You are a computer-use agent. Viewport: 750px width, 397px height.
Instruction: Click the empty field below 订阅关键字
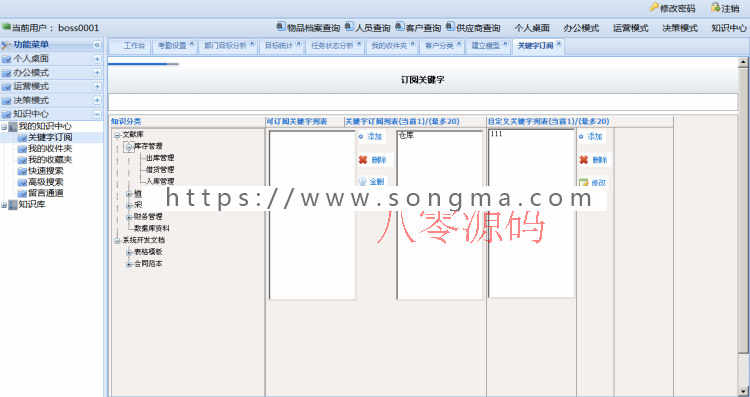(x=423, y=102)
